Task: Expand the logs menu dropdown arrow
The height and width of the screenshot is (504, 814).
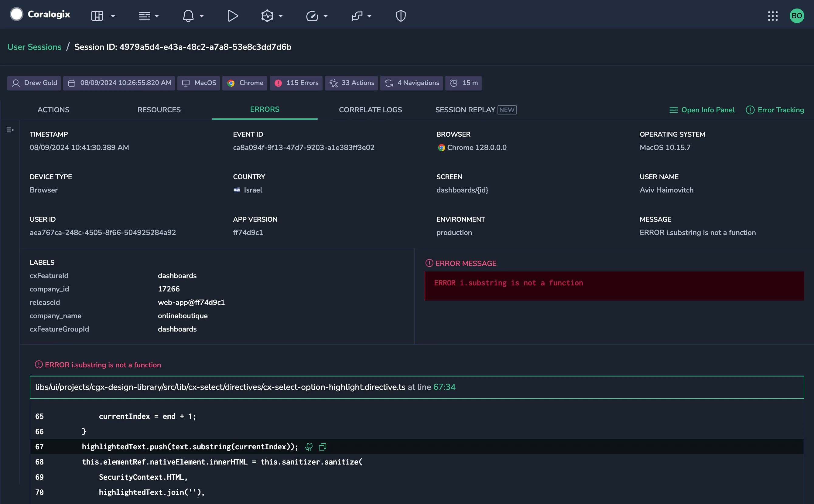Action: [157, 16]
